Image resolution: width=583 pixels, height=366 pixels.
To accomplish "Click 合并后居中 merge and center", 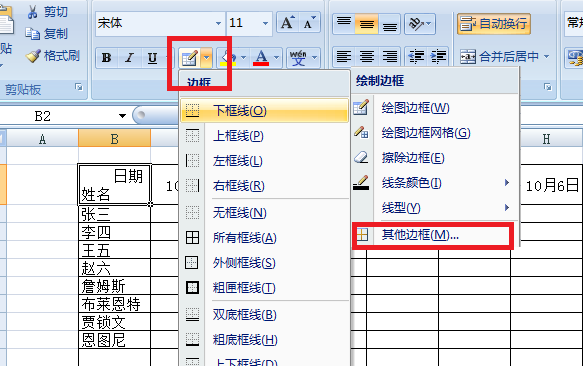I will (x=499, y=57).
